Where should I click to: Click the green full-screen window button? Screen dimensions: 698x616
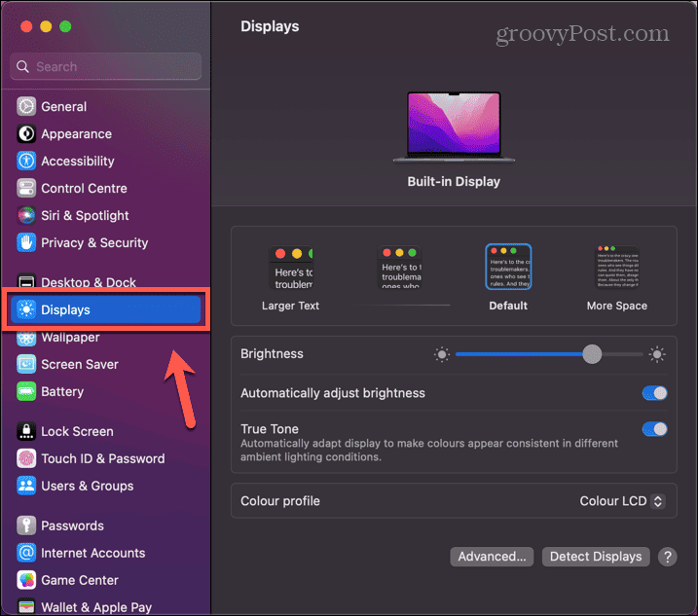pos(65,26)
